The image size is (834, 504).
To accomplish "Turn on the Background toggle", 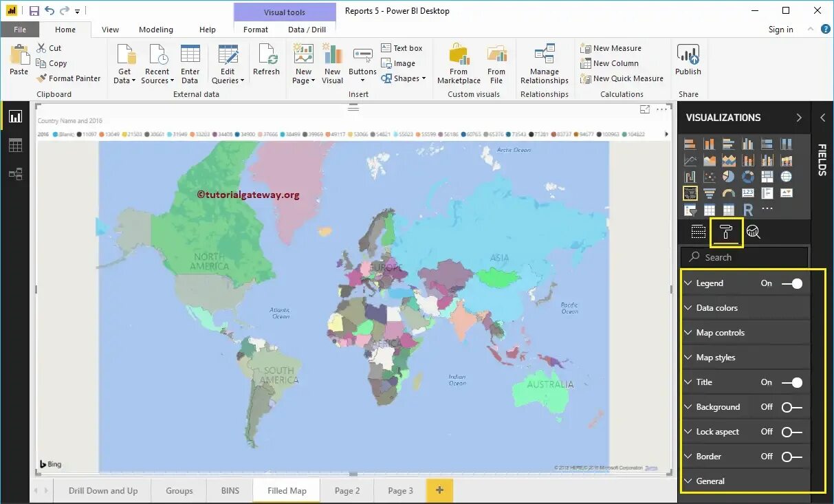I will click(792, 407).
